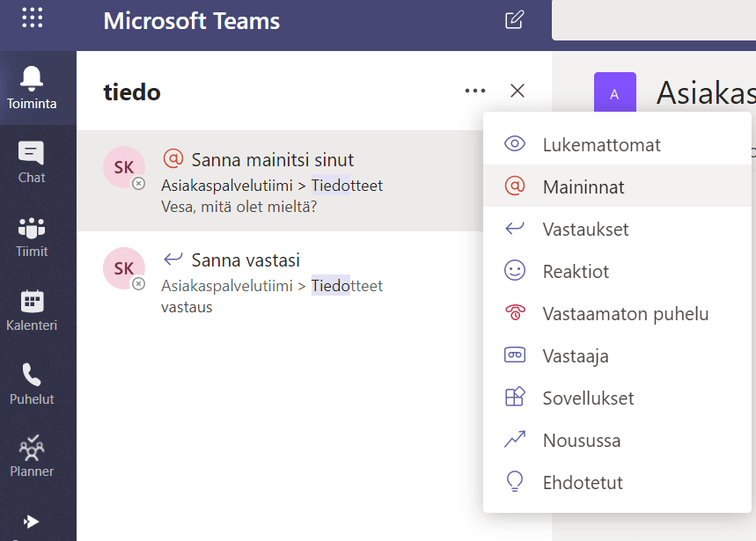Open the app launcher grid icon
Screen dimensions: 756x541
tap(32, 18)
